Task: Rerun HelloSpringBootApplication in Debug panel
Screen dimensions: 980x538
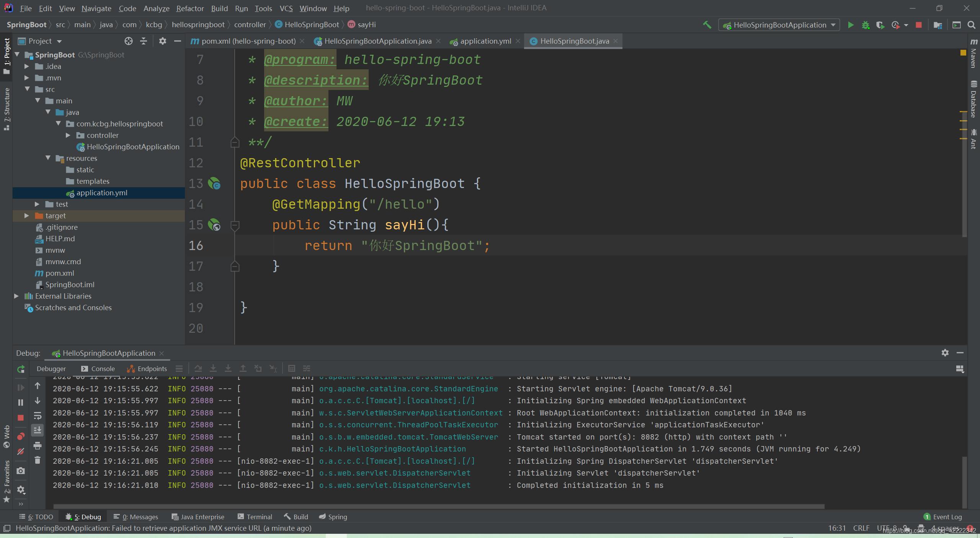Action: 21,369
